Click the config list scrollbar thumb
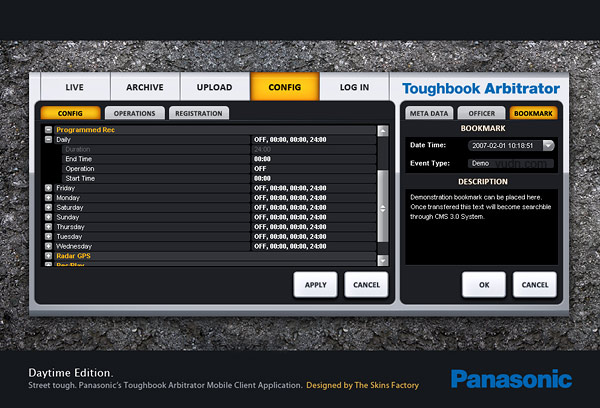The image size is (600, 408). [x=383, y=207]
